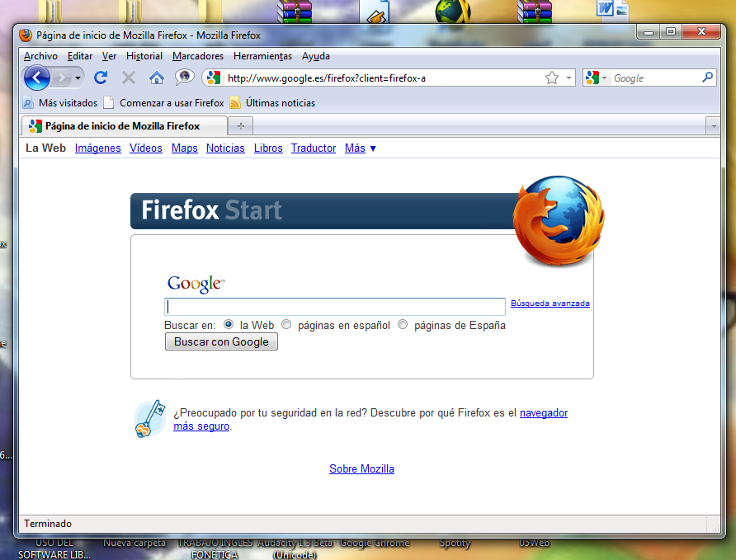Bookmark this page with the star icon
736x560 pixels.
552,78
